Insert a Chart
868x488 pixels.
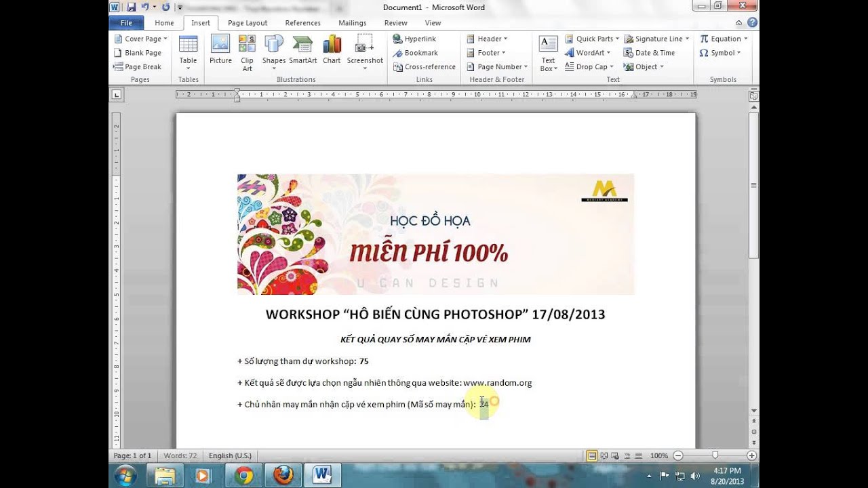point(332,52)
